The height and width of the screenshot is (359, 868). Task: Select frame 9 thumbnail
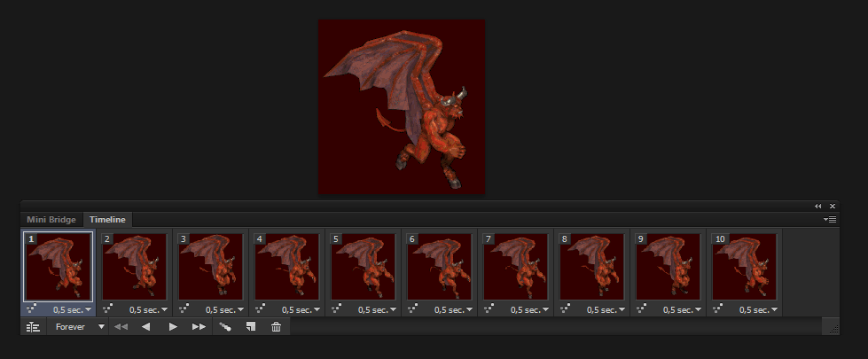(669, 267)
